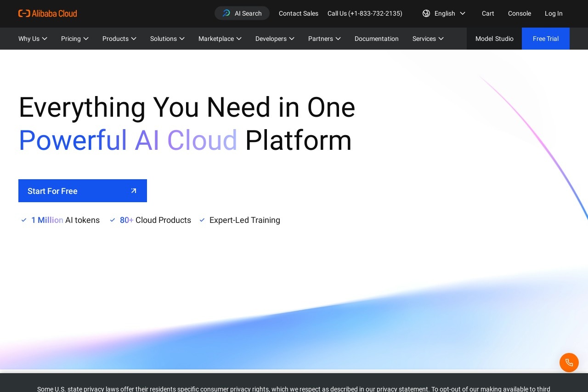The image size is (588, 392).
Task: Click the Call Us phone number
Action: coord(365,13)
